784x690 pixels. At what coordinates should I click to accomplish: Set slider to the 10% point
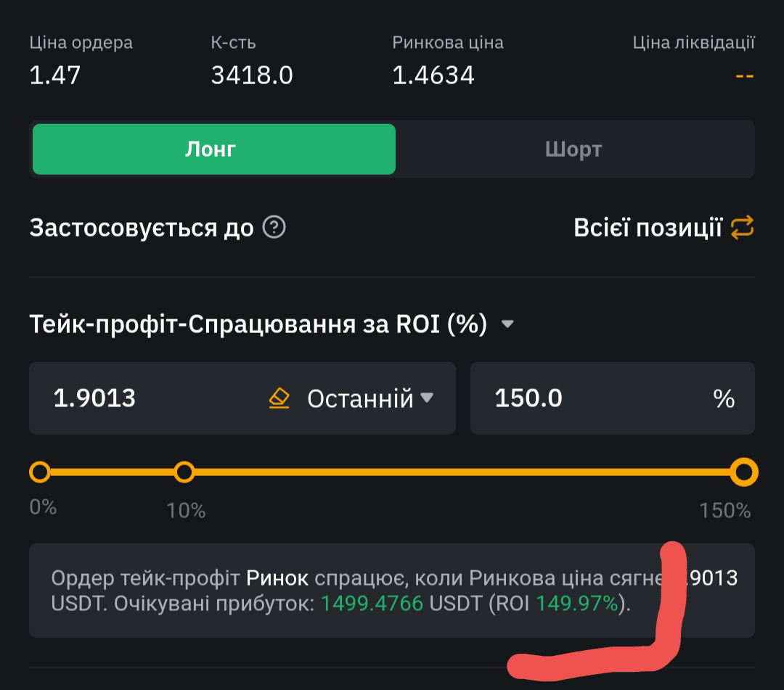pyautogui.click(x=185, y=472)
